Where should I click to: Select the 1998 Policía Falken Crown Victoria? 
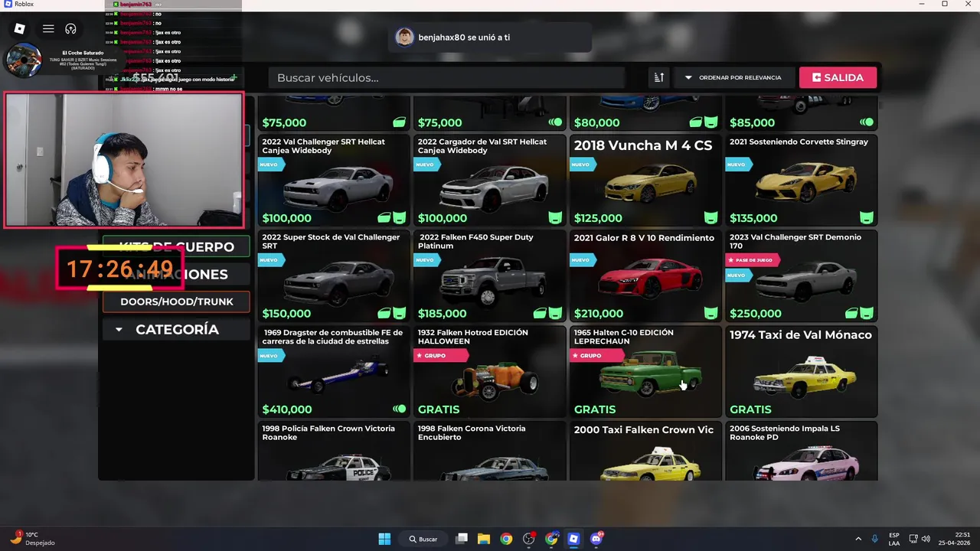[333, 452]
